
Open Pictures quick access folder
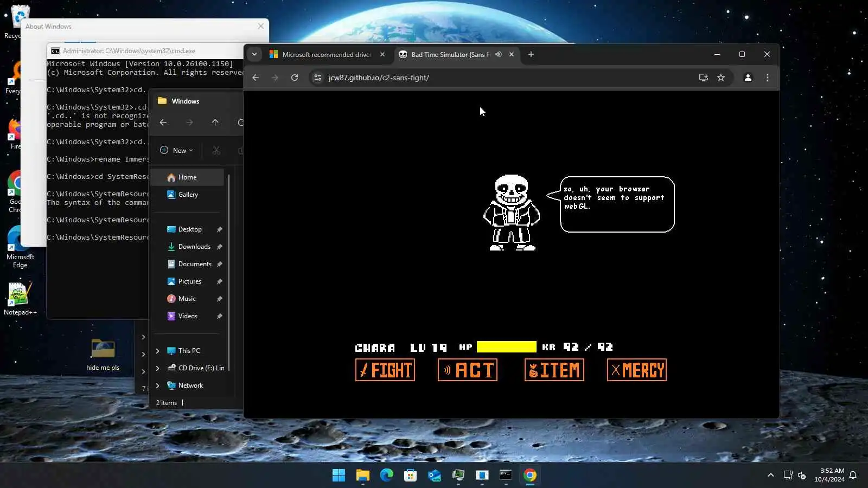[190, 281]
